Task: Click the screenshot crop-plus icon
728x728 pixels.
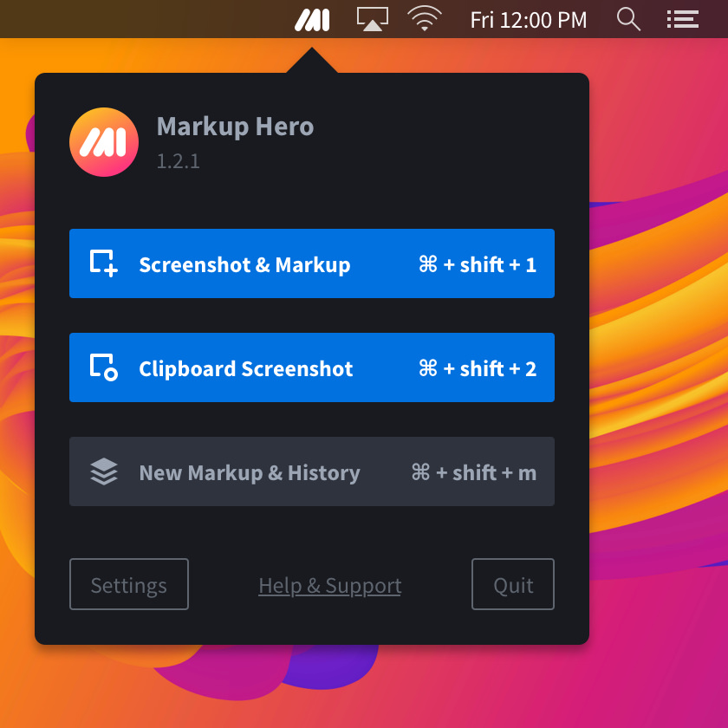Action: [x=104, y=263]
